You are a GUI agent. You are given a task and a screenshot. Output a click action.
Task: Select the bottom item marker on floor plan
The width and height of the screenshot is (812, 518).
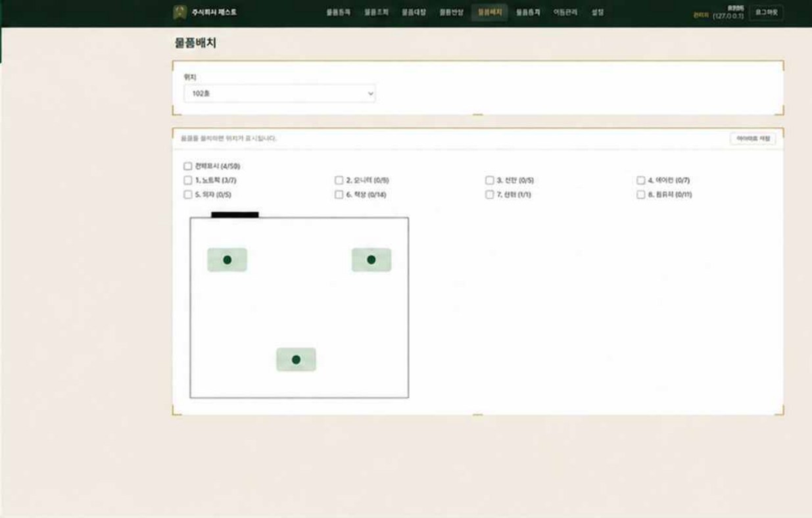click(x=296, y=360)
